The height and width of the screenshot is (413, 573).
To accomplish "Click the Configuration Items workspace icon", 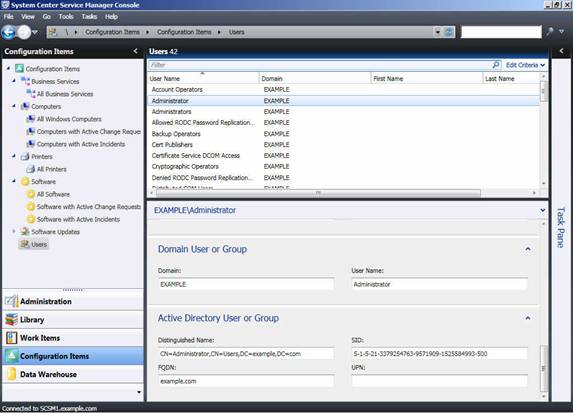I will coord(12,356).
